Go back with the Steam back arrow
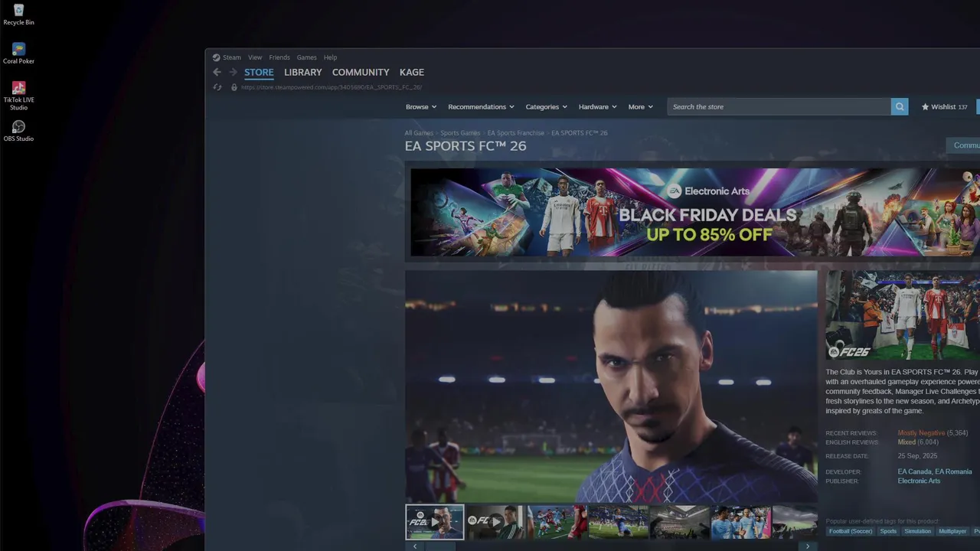980x551 pixels. point(217,72)
